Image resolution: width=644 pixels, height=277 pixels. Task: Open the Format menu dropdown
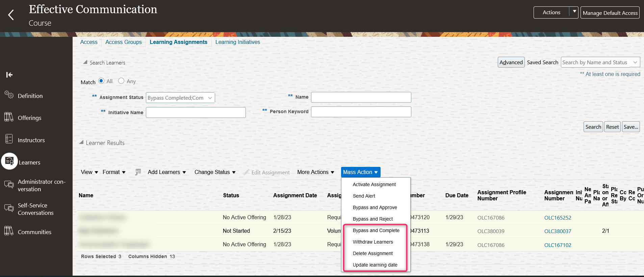[x=114, y=172]
